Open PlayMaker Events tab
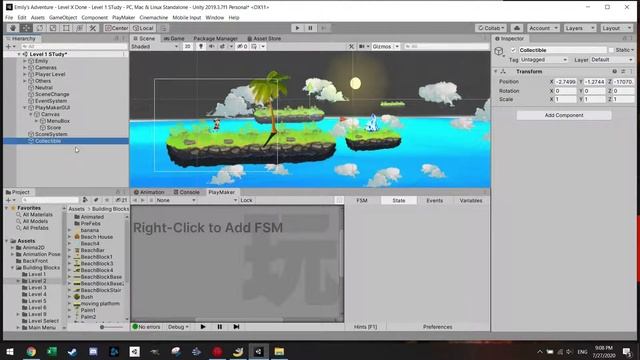 pos(434,200)
